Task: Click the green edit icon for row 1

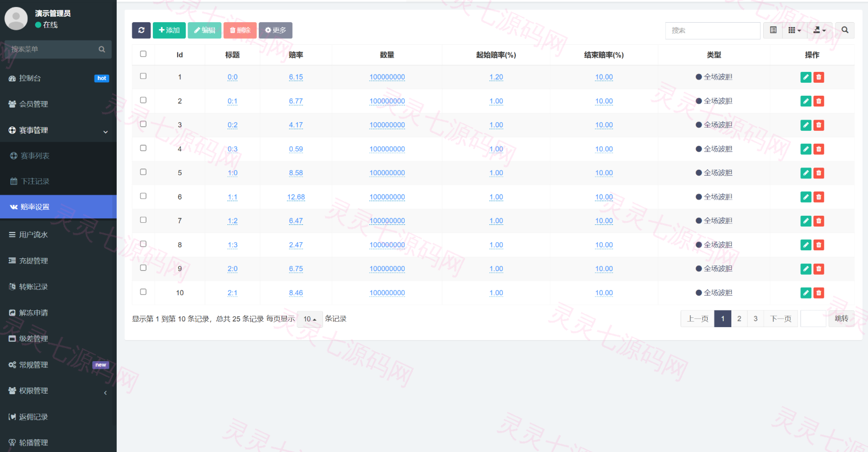Action: click(x=806, y=77)
